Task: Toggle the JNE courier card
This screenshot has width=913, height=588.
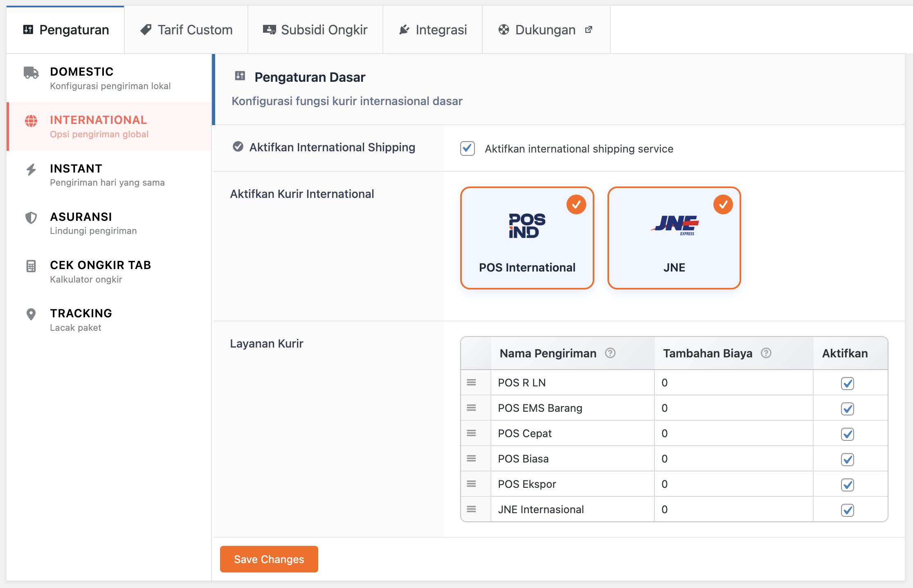Action: point(674,238)
